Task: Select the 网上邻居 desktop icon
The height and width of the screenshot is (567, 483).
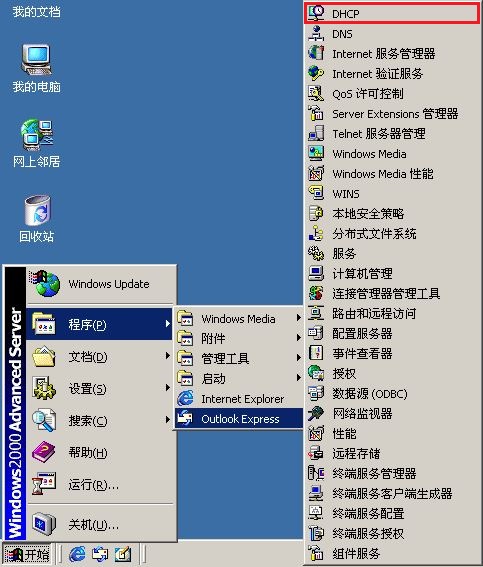Action: (x=36, y=143)
